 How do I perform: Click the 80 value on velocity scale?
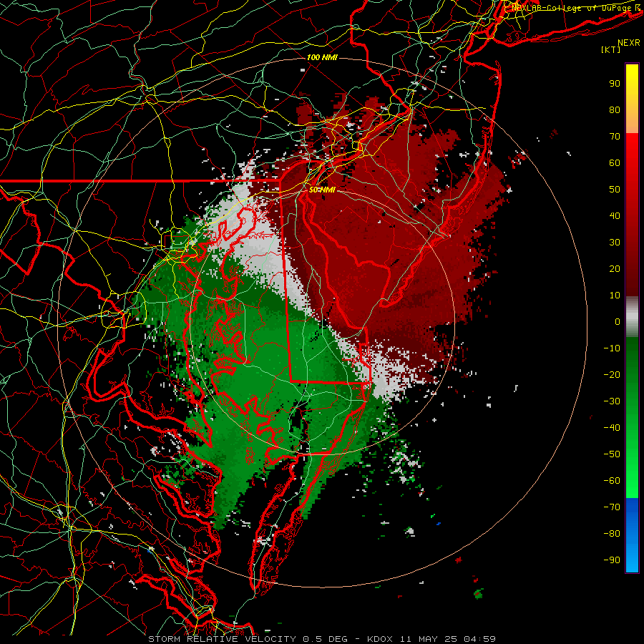click(x=615, y=109)
